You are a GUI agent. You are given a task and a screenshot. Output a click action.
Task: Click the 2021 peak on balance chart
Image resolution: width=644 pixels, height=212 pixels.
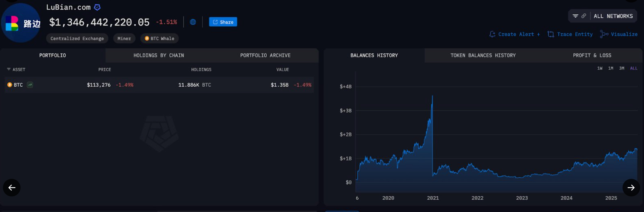tap(432, 96)
